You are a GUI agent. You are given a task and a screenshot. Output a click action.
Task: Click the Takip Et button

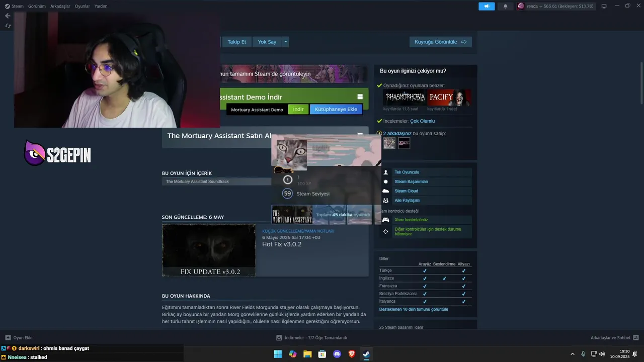(236, 42)
